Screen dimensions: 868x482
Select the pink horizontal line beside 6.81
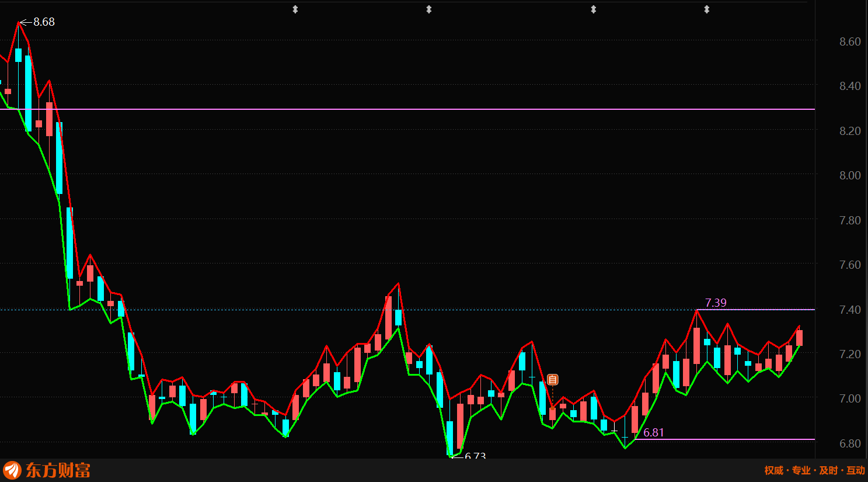(x=725, y=439)
